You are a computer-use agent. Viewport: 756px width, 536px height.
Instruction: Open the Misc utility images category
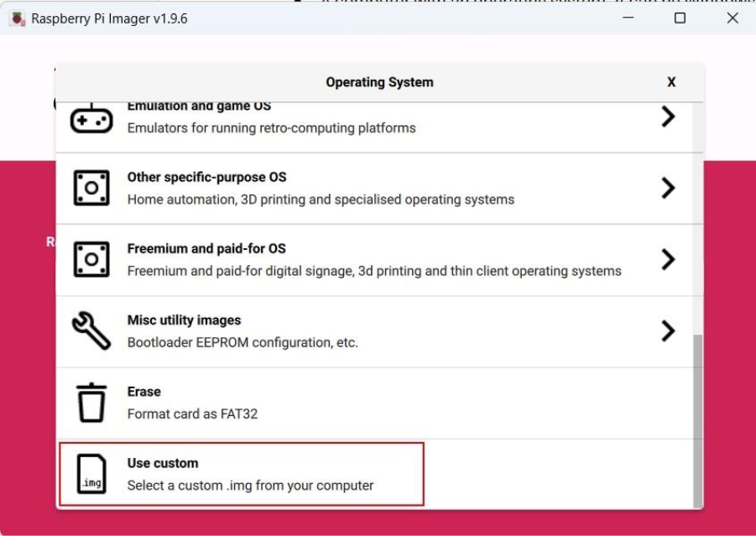(x=667, y=330)
